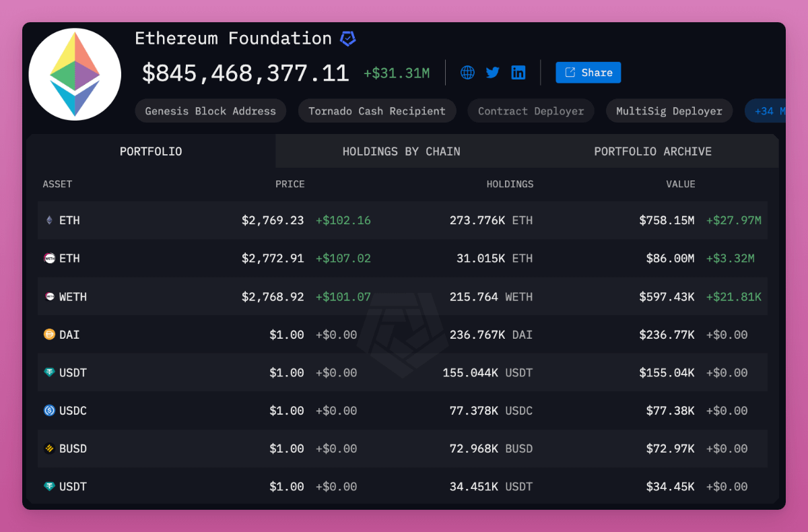Open the Portfolio Archive tab
The image size is (808, 532).
652,152
